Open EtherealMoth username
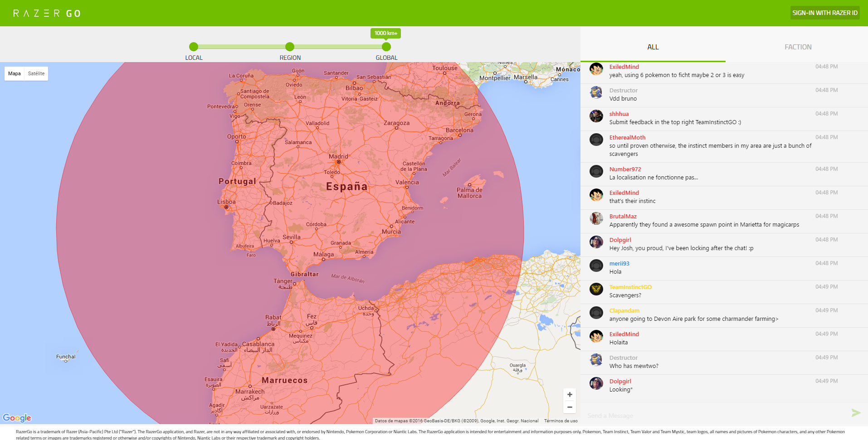The width and height of the screenshot is (868, 440). 627,137
